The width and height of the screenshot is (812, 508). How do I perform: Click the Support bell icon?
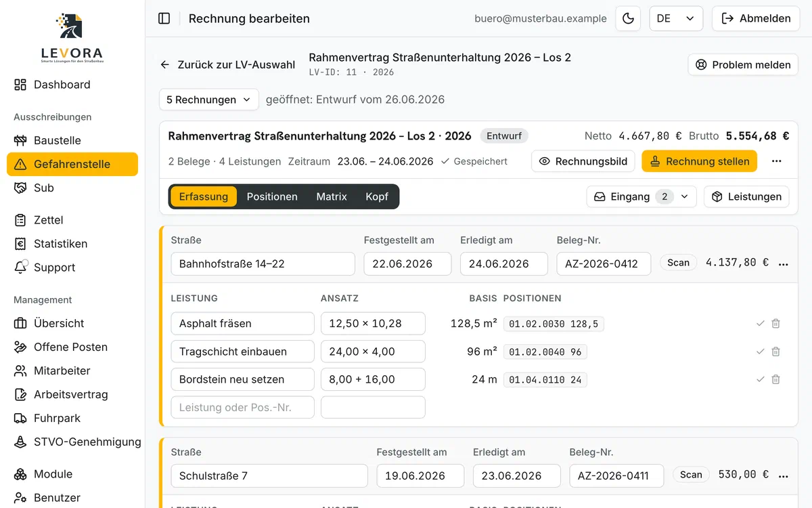point(20,267)
